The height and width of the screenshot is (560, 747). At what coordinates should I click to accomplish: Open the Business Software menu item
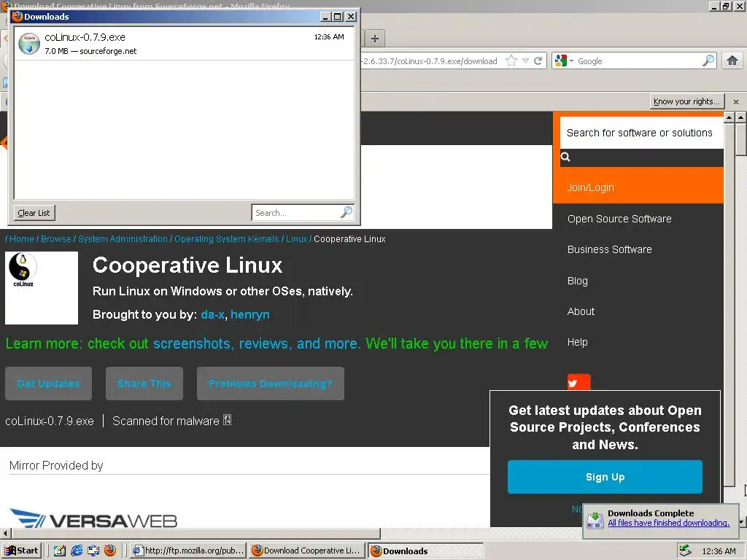609,249
